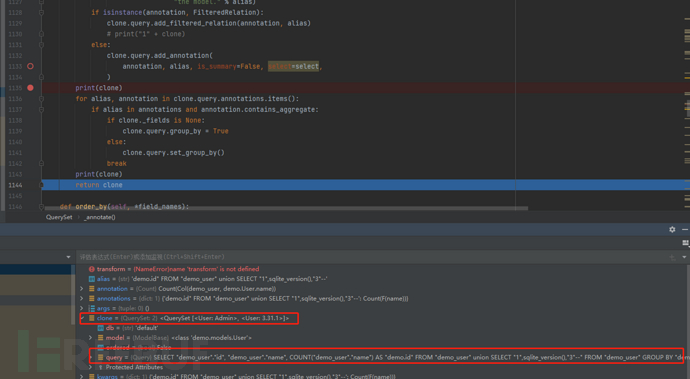
Task: Click the fold marker on line 1146
Action: [x=41, y=206]
